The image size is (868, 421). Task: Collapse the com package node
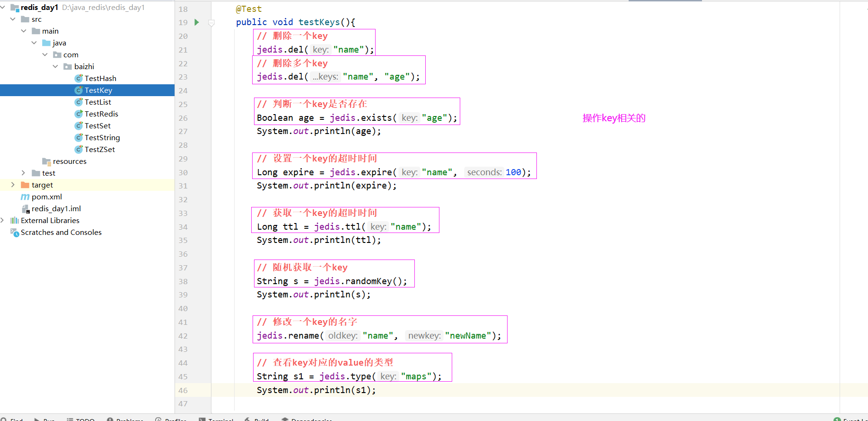pos(45,54)
